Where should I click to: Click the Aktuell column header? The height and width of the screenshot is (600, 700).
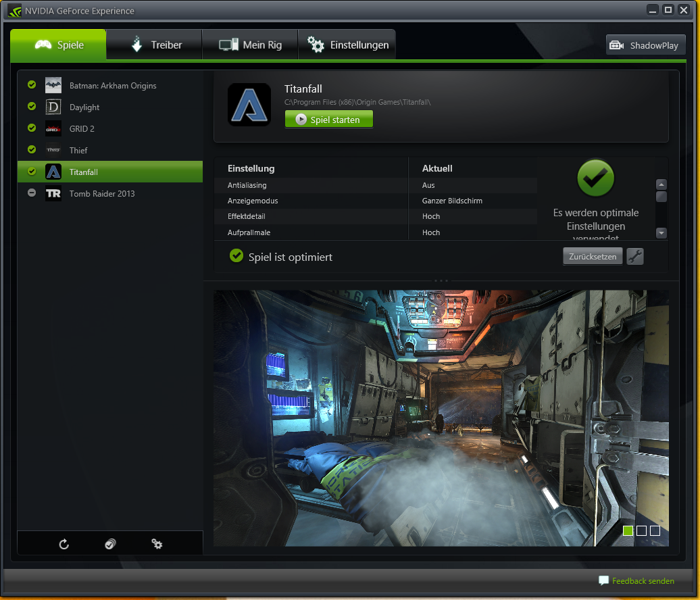click(437, 168)
